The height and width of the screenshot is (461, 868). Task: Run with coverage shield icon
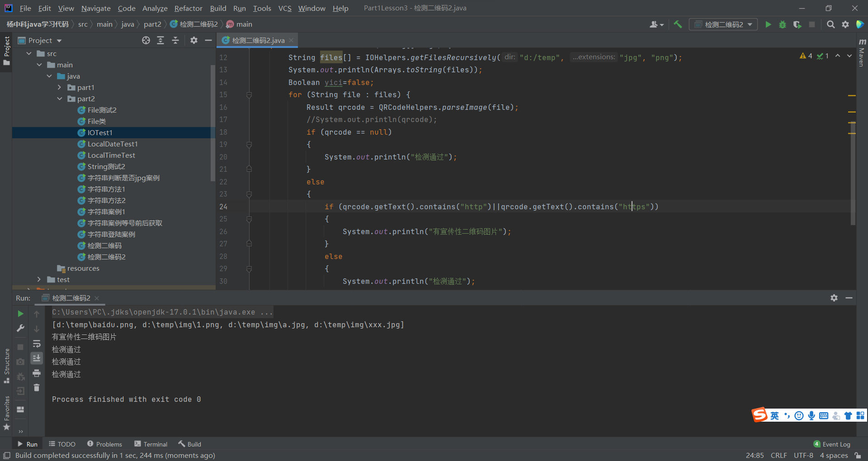tap(797, 24)
